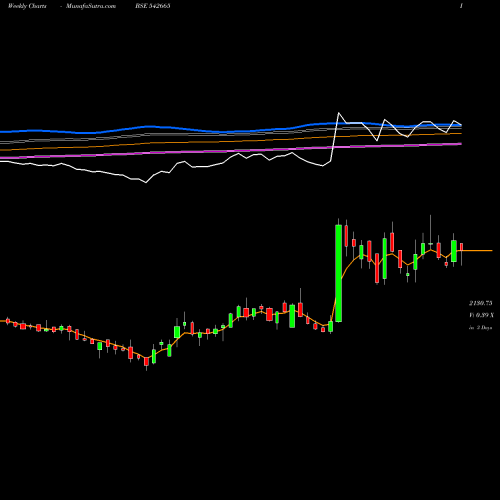
Task: Click the "MunafaSutra.com" header text
Action: (x=91, y=6)
